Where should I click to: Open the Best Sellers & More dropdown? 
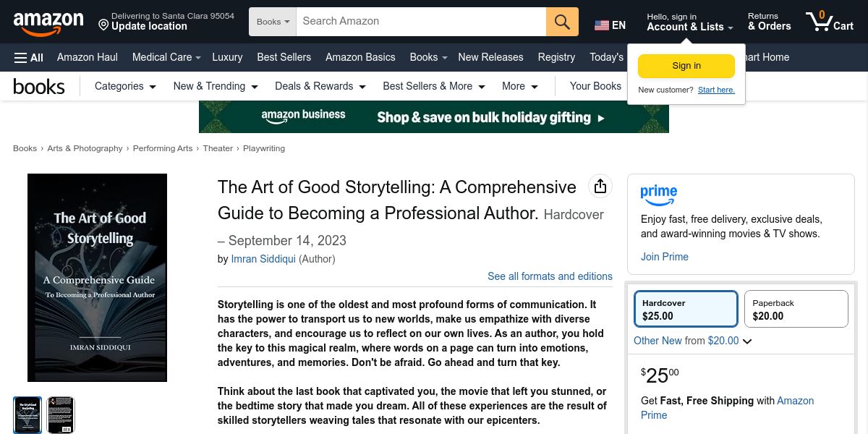tap(434, 86)
